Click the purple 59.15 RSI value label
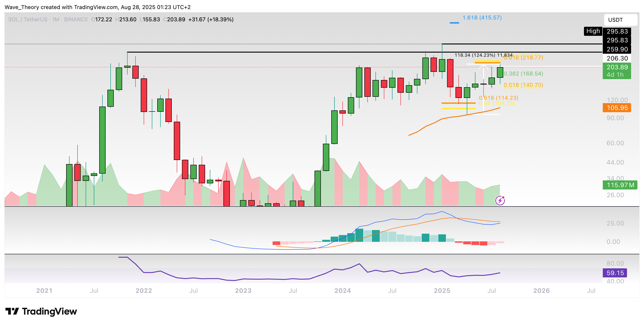This screenshot has height=325, width=644. point(615,273)
